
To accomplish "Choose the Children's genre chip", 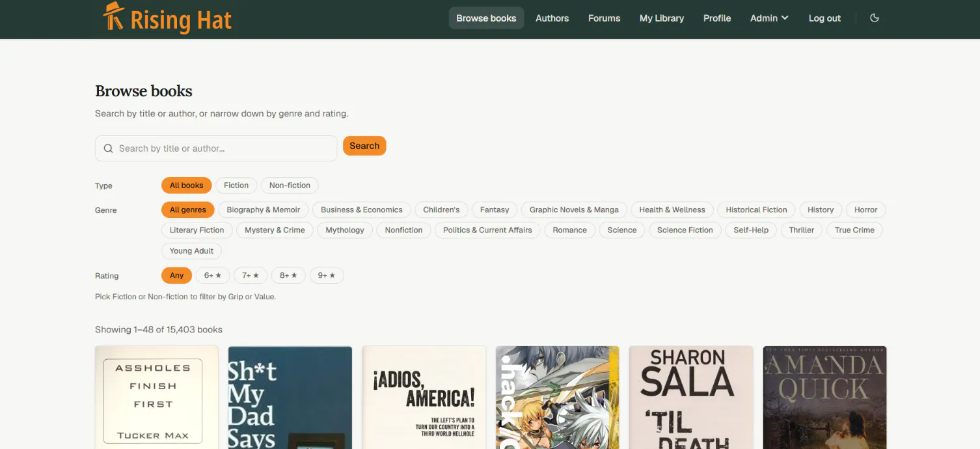I will pyautogui.click(x=441, y=210).
